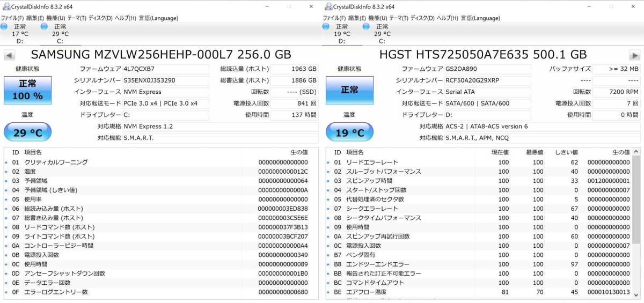Click serial number field RCF50A20G29XRP
644x303 pixels.
click(x=487, y=80)
